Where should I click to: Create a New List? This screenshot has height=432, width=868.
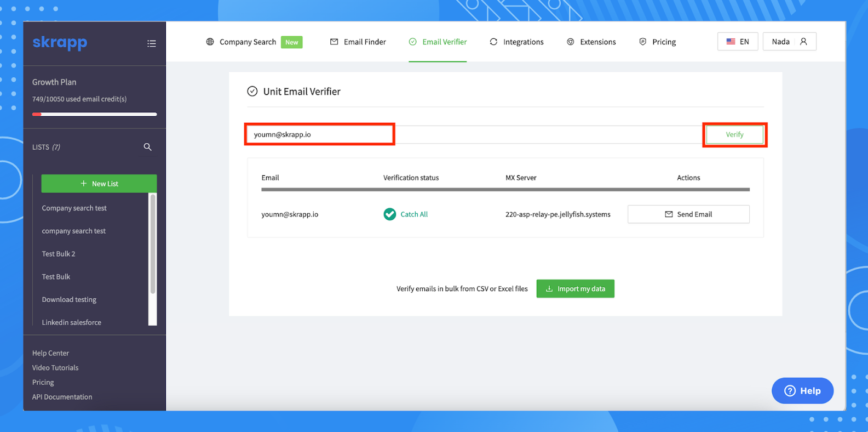99,184
